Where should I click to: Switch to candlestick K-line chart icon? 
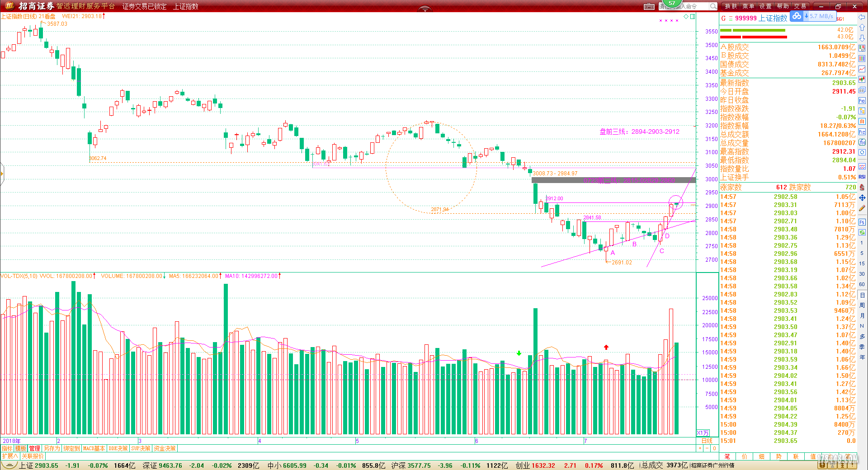click(862, 80)
